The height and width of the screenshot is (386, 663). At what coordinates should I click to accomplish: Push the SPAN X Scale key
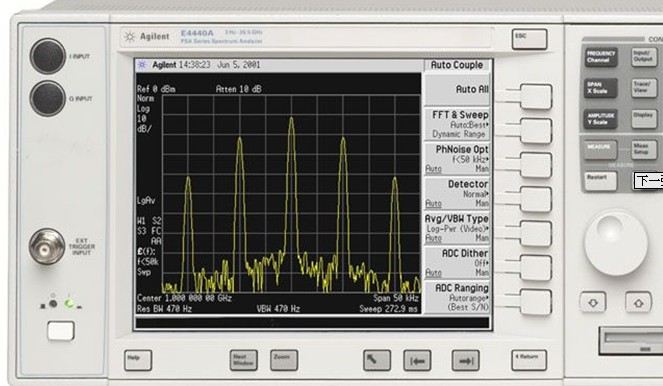point(600,88)
